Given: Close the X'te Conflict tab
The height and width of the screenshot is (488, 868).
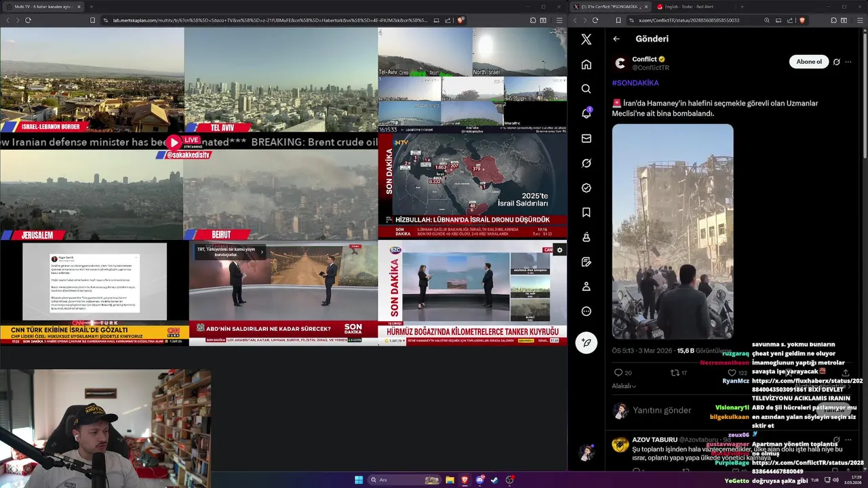Looking at the screenshot, I should tap(646, 7).
